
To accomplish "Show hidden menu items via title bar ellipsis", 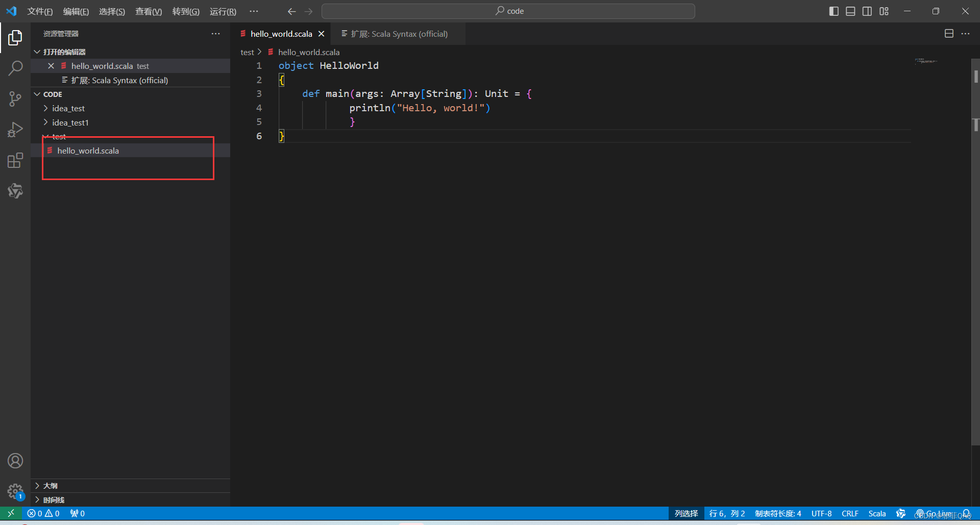I will pyautogui.click(x=254, y=11).
